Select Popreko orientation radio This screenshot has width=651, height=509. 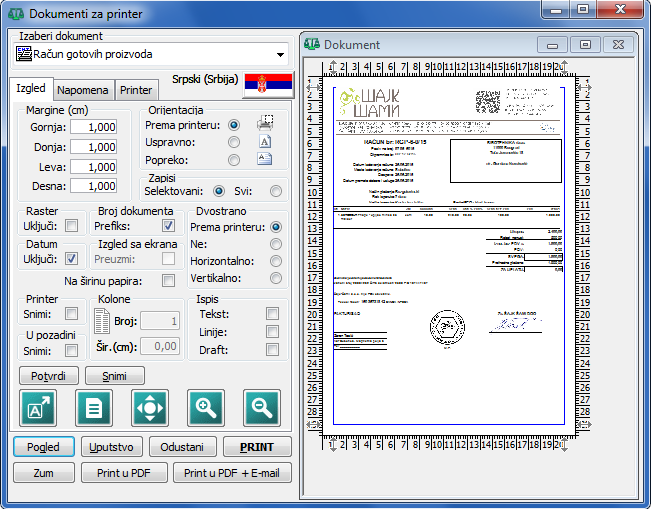(234, 160)
